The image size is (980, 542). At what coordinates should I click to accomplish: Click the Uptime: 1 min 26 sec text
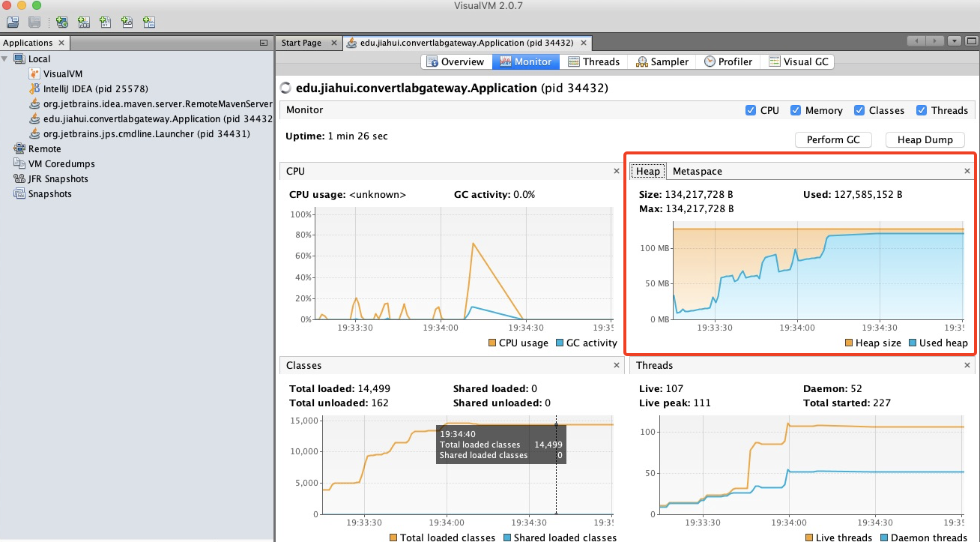tap(336, 136)
